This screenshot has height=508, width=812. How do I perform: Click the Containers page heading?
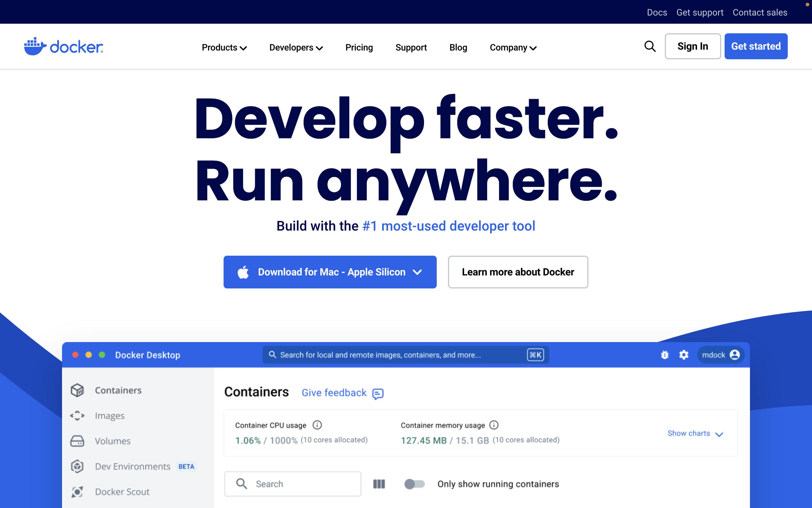pos(256,392)
